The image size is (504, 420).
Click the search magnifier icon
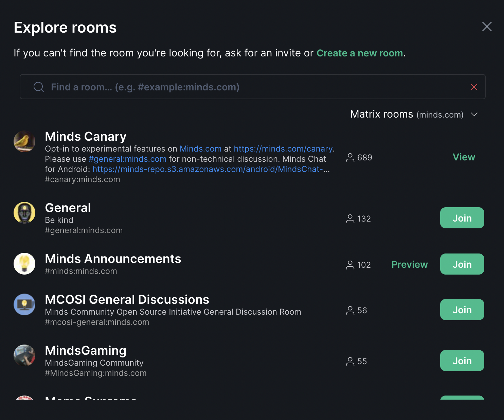point(39,87)
